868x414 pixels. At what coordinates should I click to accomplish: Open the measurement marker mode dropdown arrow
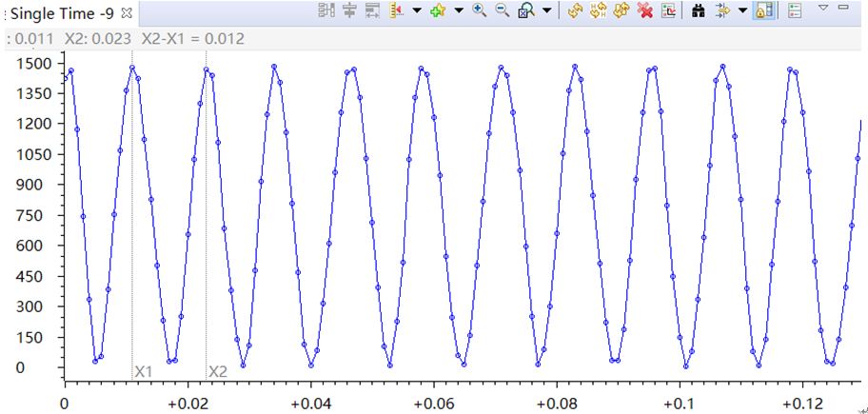417,10
